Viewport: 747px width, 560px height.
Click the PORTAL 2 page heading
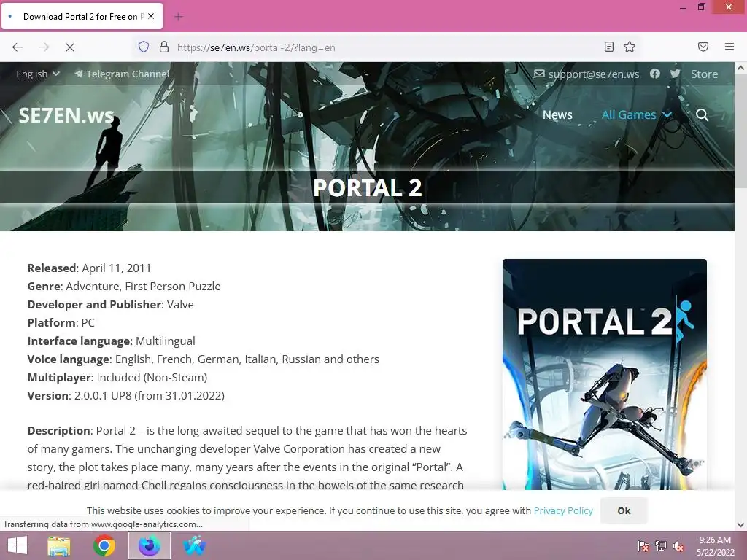pyautogui.click(x=368, y=187)
